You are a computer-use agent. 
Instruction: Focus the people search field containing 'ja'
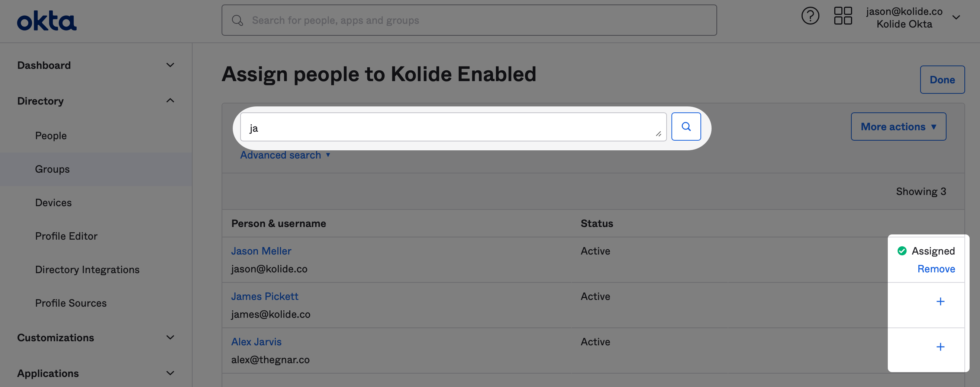pos(449,127)
